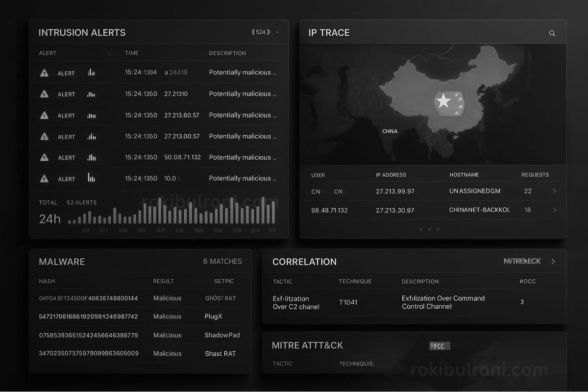
Task: Expand the CHINANET-BACKKOI row chevron
Action: coord(554,210)
